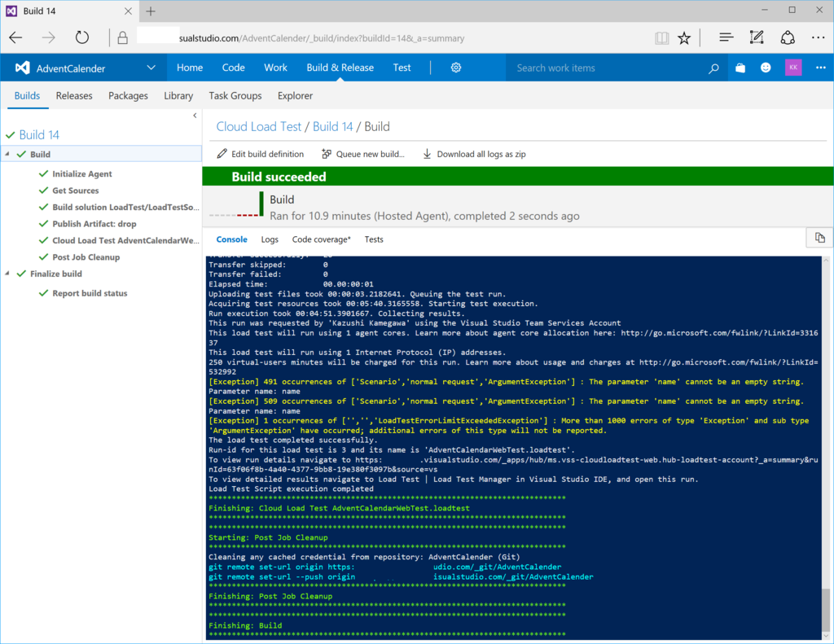Select the Logs tab
Viewport: 834px width, 644px height.
(270, 239)
